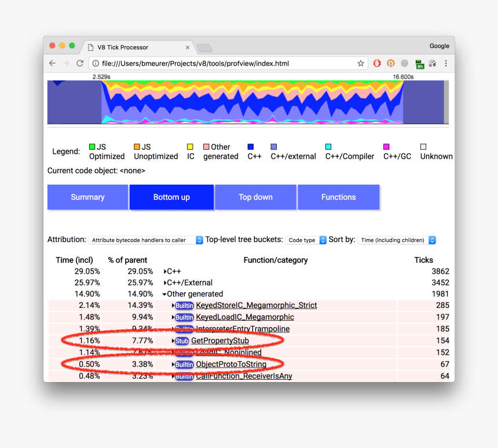Screen dimensions: 498x448
Task: Open the ObjectProtoToString link
Action: (231, 364)
